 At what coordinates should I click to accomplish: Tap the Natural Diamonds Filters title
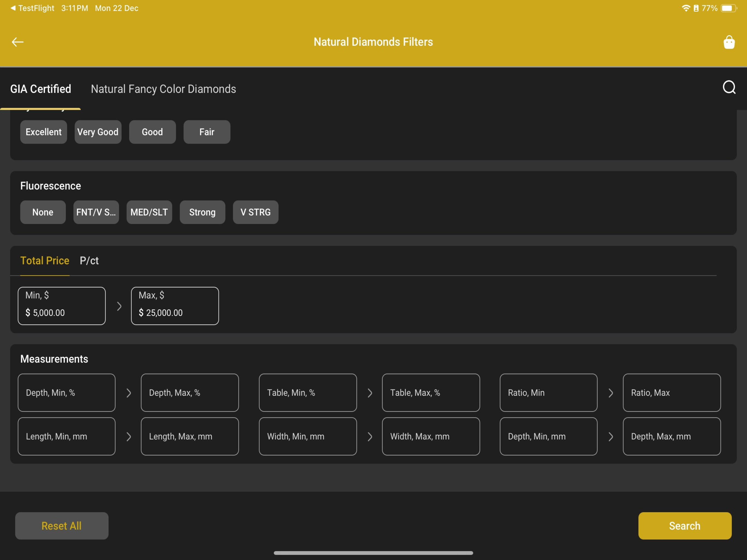tap(373, 42)
